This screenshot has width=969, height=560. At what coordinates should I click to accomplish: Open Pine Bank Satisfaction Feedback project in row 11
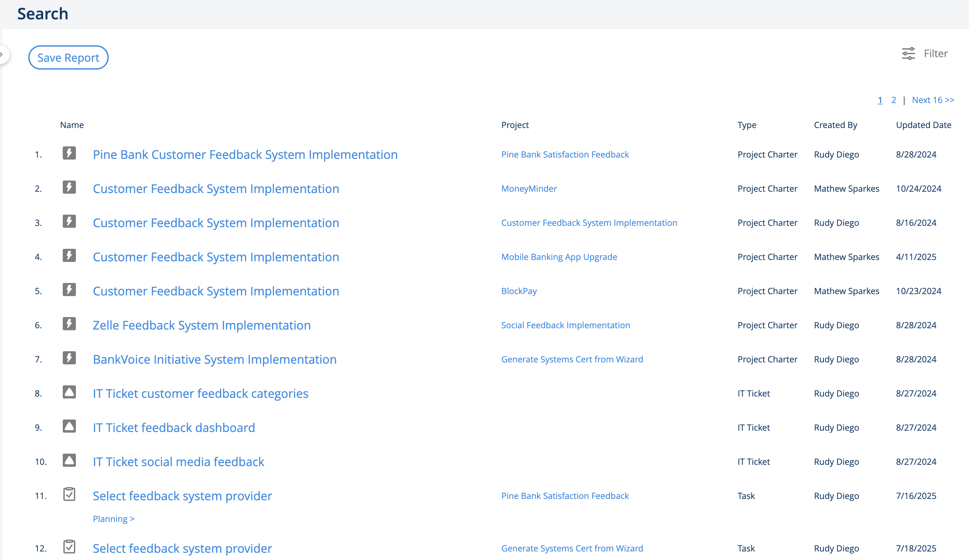click(x=565, y=496)
